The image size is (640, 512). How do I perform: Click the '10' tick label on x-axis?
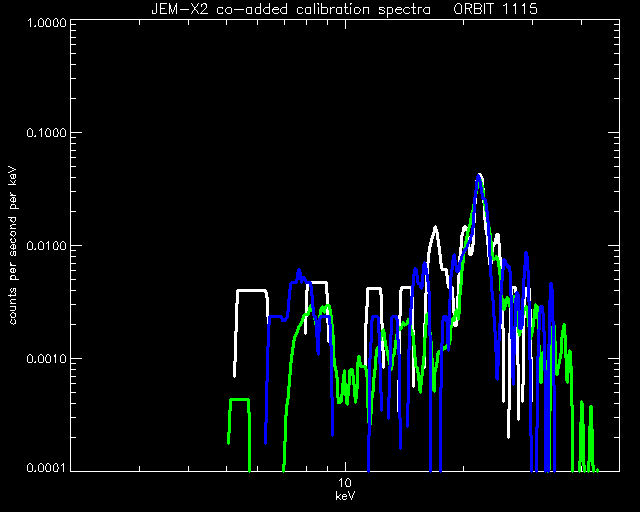point(345,483)
